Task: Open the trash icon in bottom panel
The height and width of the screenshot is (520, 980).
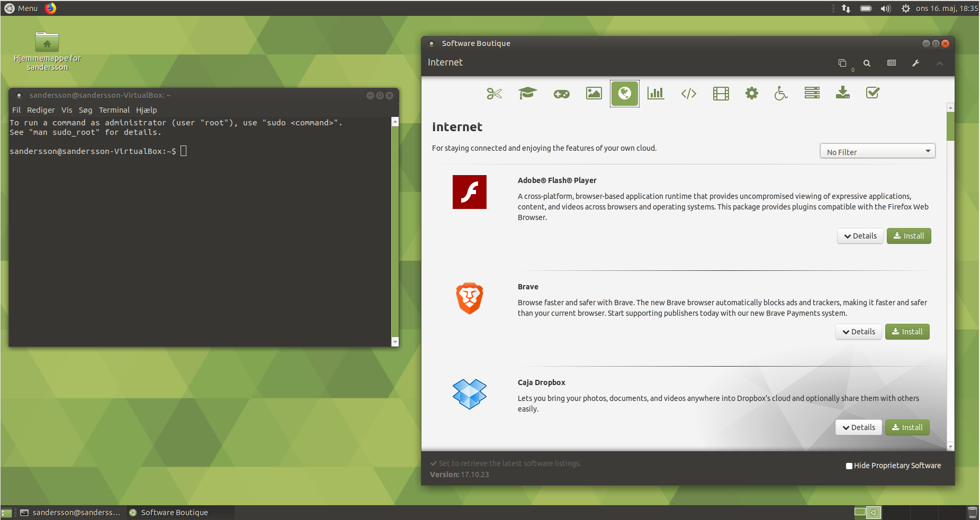Action: (973, 512)
